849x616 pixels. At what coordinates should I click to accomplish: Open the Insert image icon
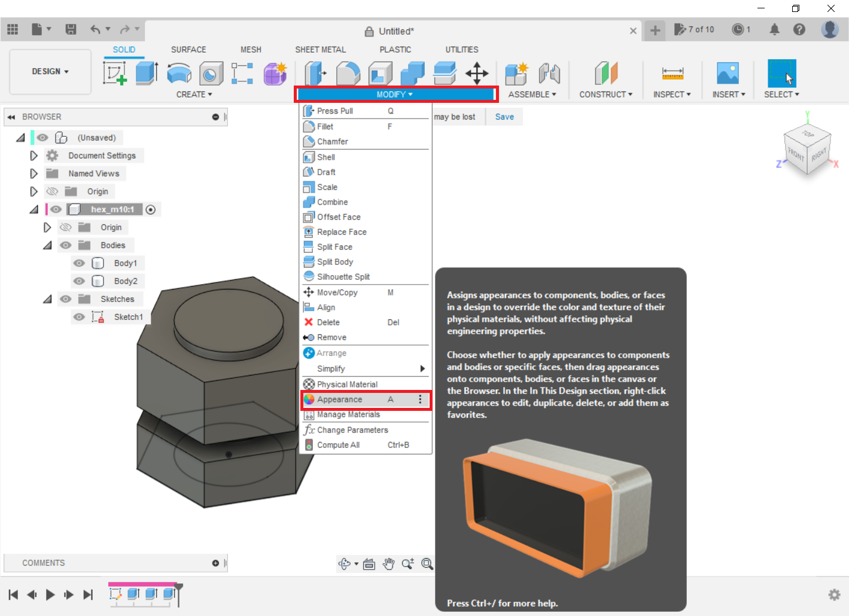point(728,74)
